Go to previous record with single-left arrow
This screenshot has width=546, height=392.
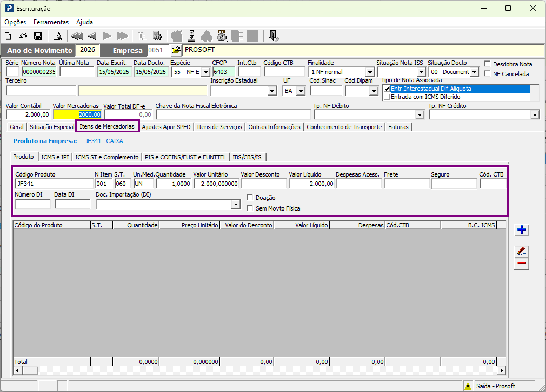click(x=92, y=36)
